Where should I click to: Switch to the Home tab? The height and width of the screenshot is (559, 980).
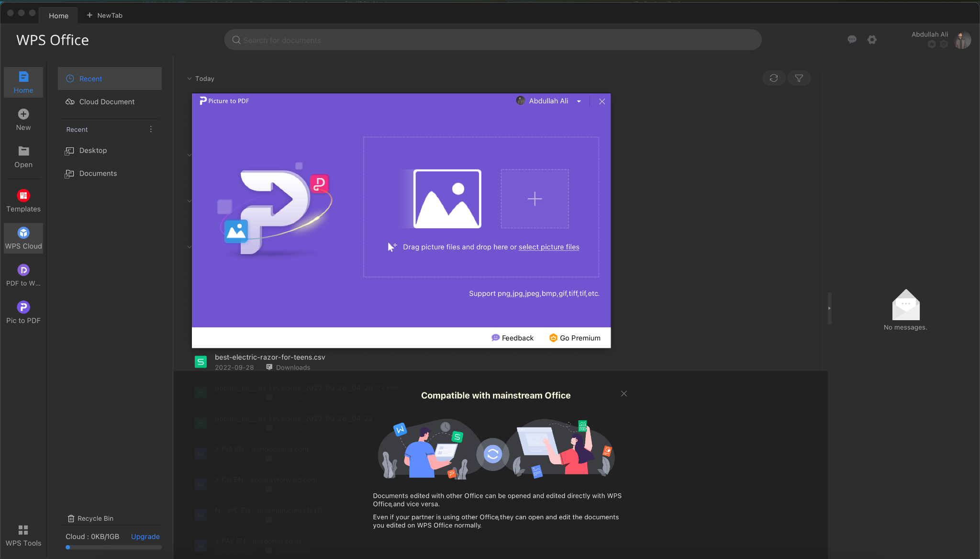point(58,15)
